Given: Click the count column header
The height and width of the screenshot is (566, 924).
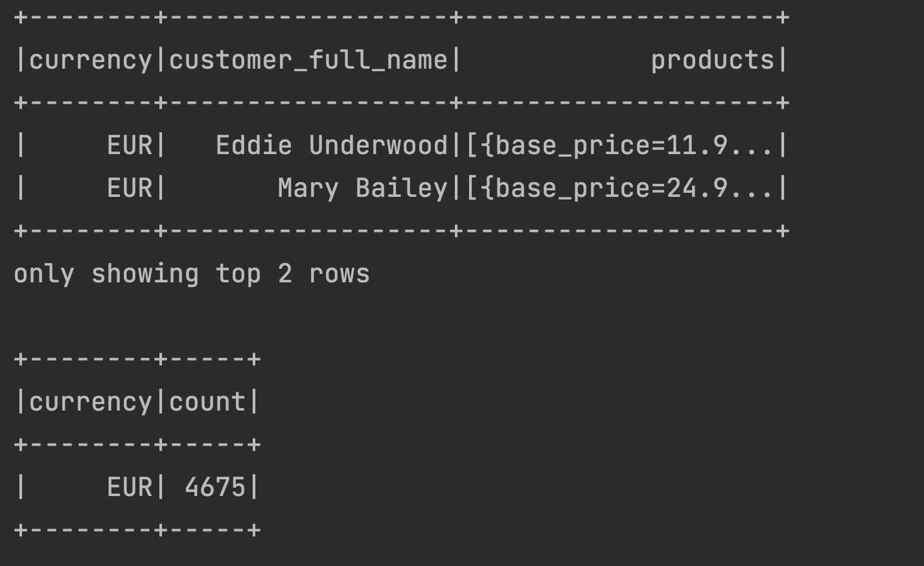Looking at the screenshot, I should point(207,402).
